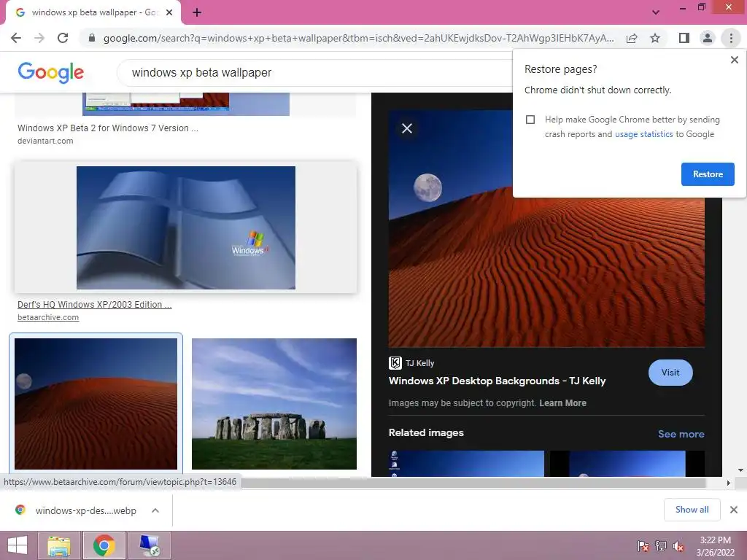This screenshot has width=747, height=560.
Task: Select the windows xp beta wallpaper tab
Action: tap(93, 13)
